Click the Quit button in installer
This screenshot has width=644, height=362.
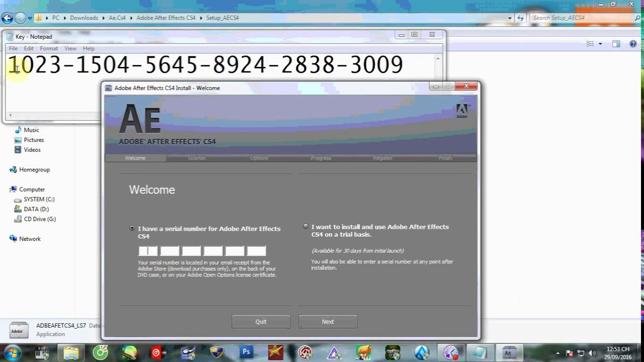pos(261,322)
